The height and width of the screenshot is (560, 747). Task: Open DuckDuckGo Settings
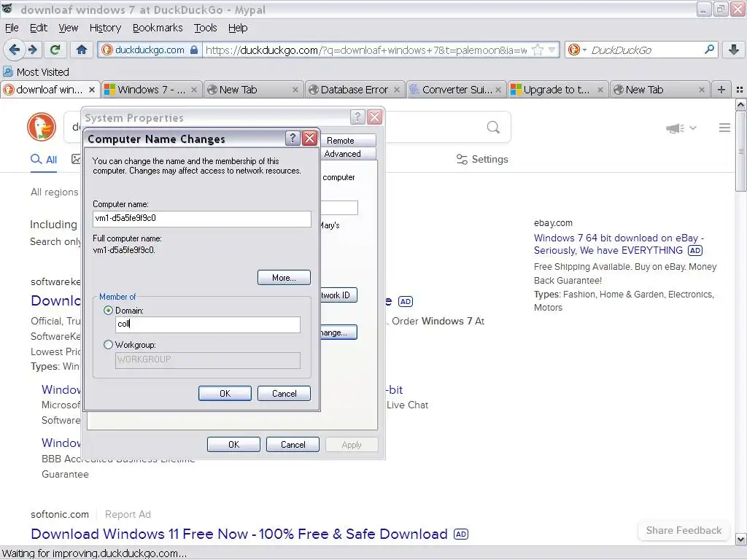point(482,159)
